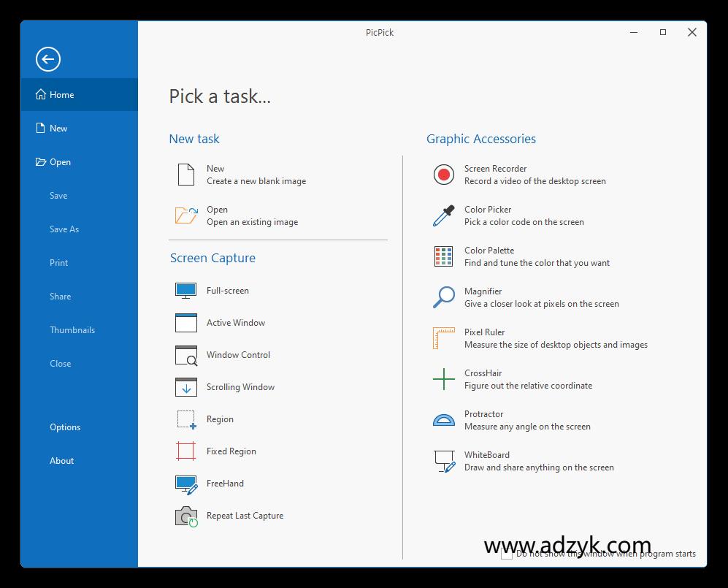Viewport: 728px width, 588px height.
Task: Click 'Record a video of the desktop screen'
Action: pos(534,181)
